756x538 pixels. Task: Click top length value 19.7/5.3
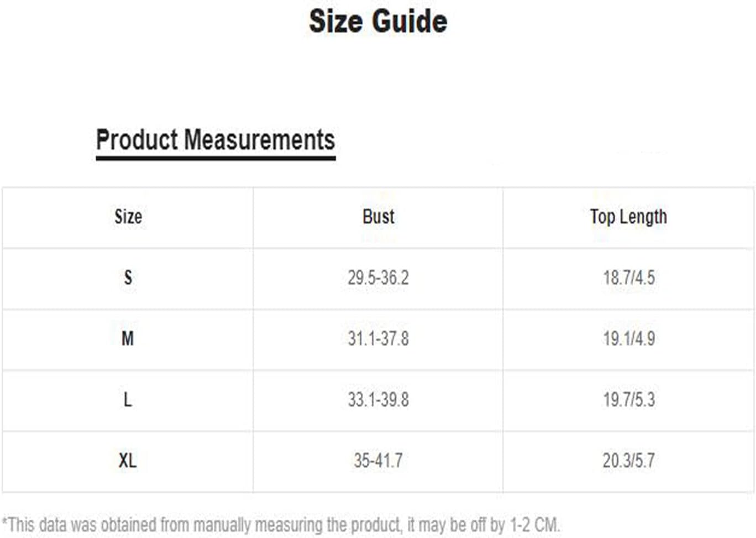(629, 399)
